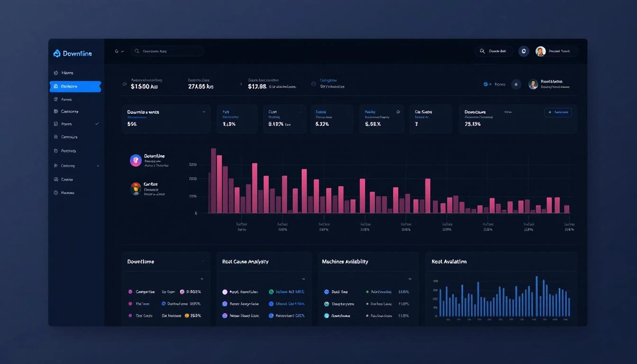Screen dimensions: 637x364
Task: Open the notification bell in the top bar
Action: [x=524, y=51]
